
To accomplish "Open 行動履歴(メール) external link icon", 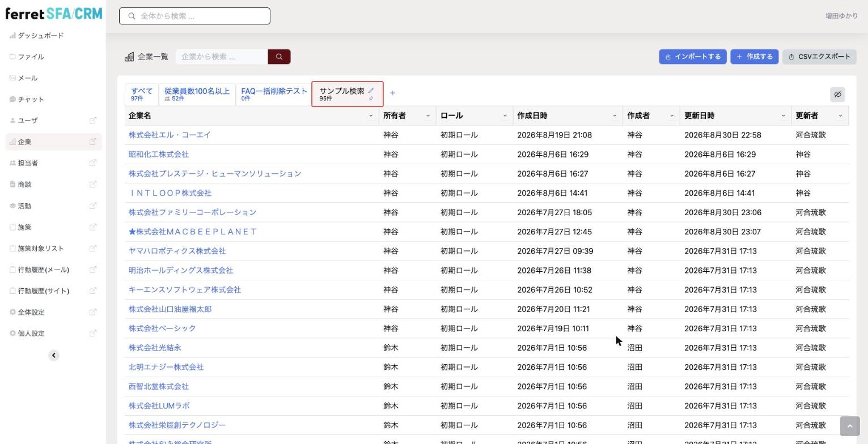I will coord(93,270).
